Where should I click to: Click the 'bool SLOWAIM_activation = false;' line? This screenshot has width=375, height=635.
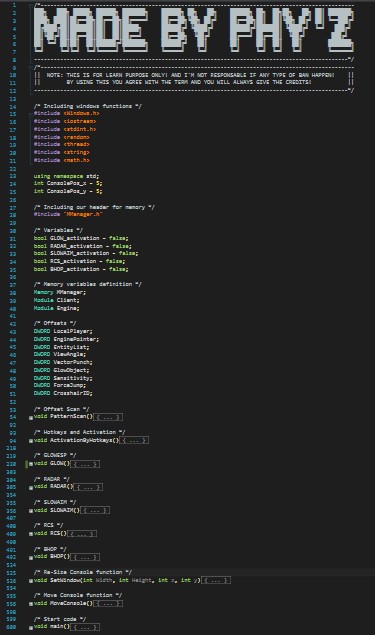pos(86,254)
